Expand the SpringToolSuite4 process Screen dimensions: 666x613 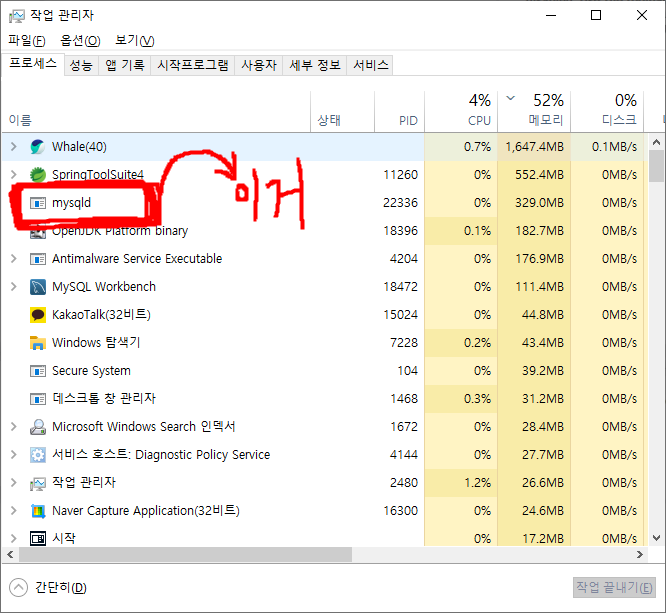(14, 175)
